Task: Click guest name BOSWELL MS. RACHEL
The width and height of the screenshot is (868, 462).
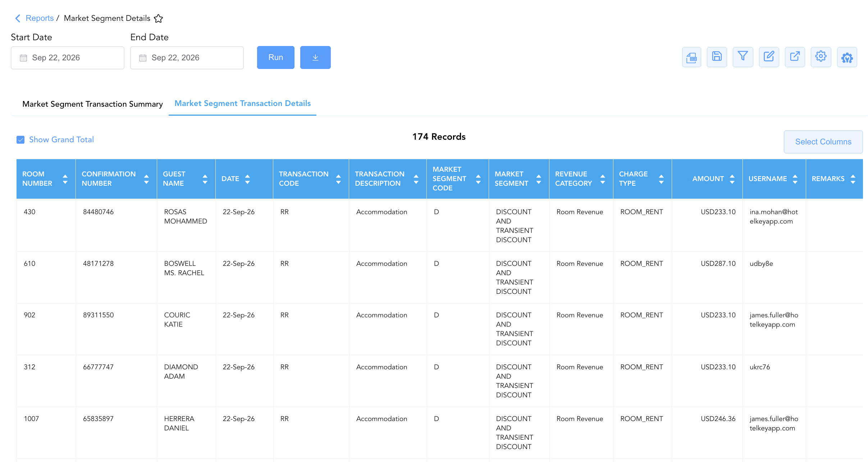Action: coord(184,268)
